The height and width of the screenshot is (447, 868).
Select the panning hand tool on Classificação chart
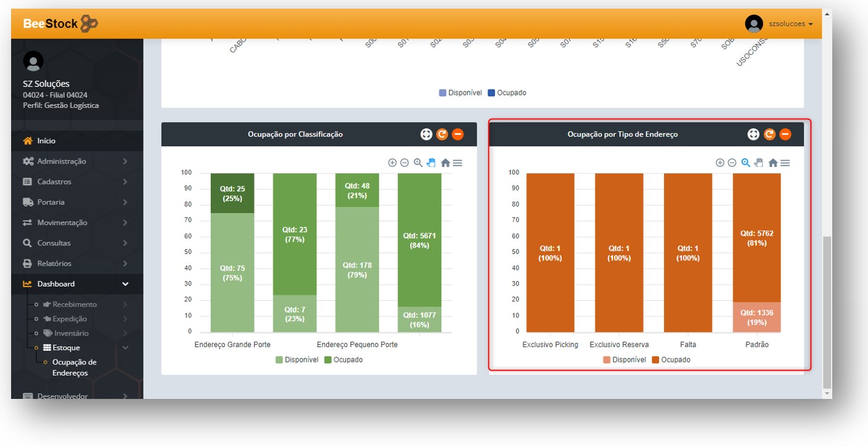431,163
